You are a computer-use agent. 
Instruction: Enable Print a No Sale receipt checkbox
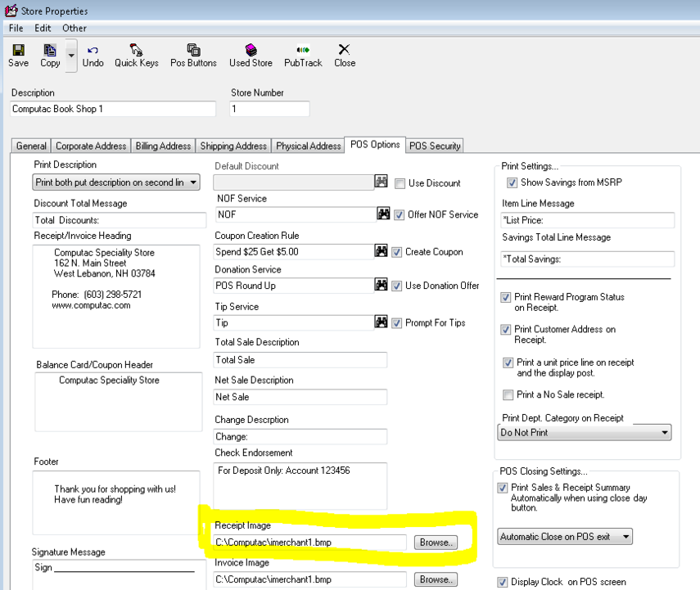[x=508, y=394]
